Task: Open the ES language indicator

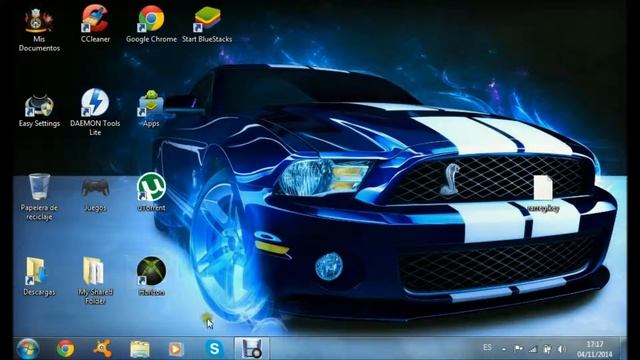Action: pyautogui.click(x=487, y=348)
